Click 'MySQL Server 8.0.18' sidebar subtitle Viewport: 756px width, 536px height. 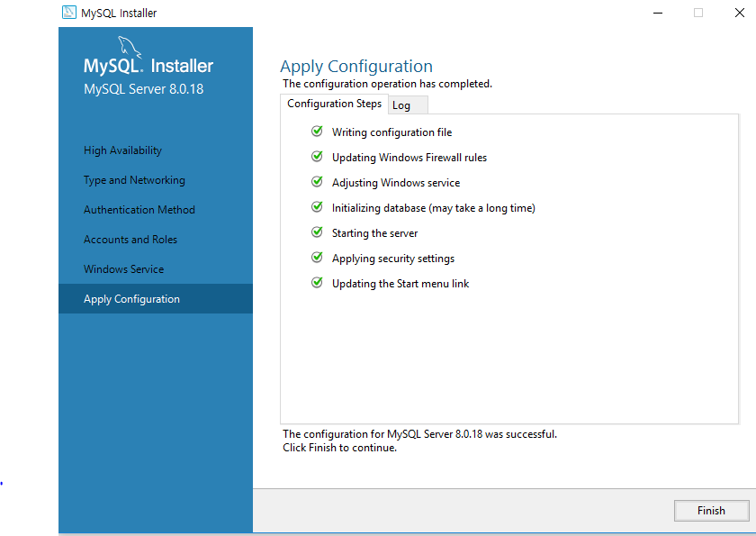click(x=144, y=89)
